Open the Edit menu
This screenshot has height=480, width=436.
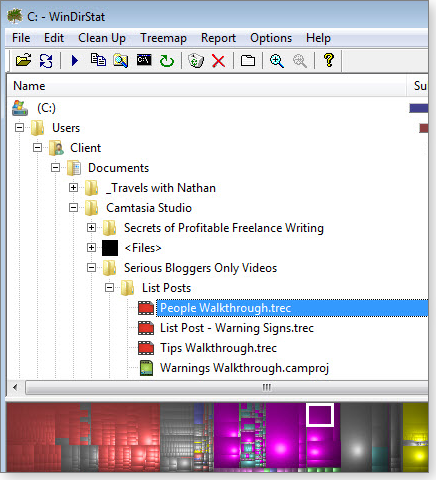[x=54, y=38]
